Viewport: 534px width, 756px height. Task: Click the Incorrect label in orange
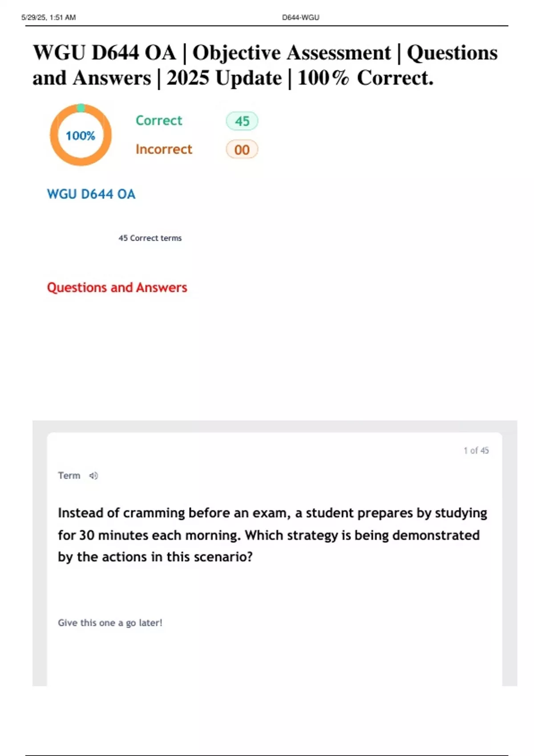[x=164, y=149]
